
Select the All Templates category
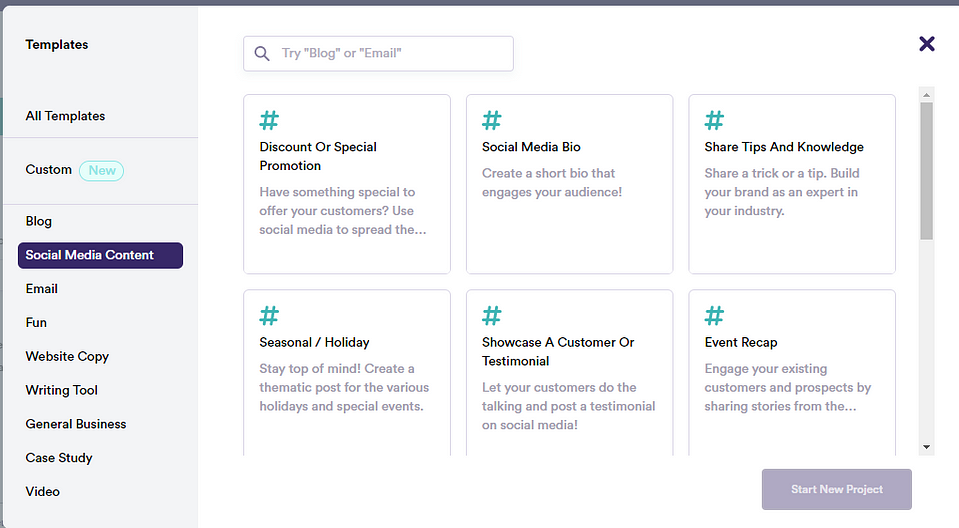tap(65, 116)
